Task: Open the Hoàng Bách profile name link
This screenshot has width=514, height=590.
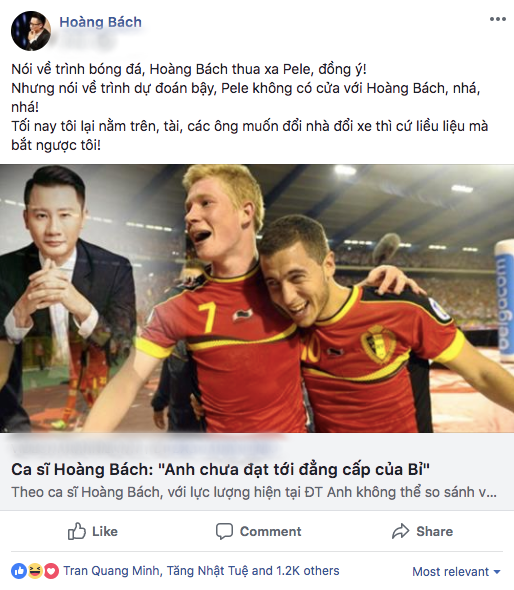Action: tap(100, 22)
